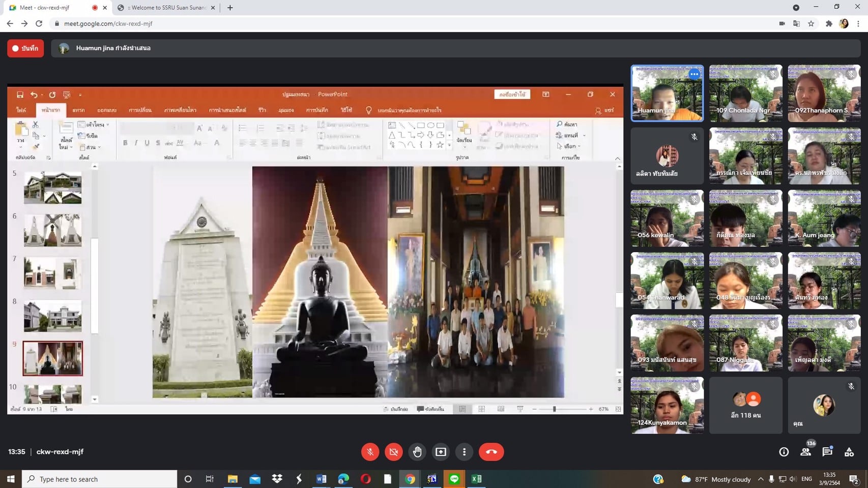The height and width of the screenshot is (488, 868).
Task: Click the red บันทึก recording button
Action: click(x=25, y=48)
